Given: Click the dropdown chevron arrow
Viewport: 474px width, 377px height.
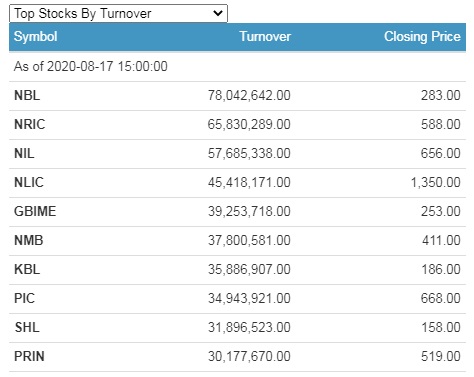Looking at the screenshot, I should click(x=218, y=13).
